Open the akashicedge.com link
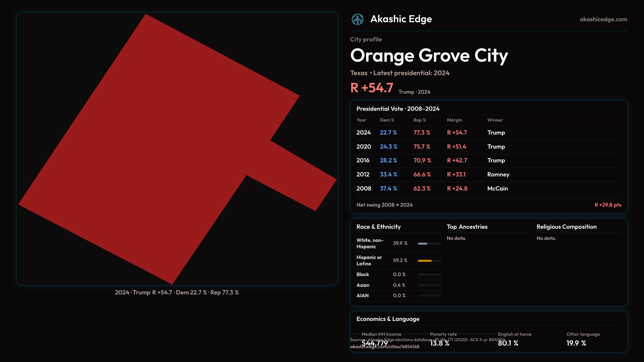The image size is (644, 362). pyautogui.click(x=603, y=19)
